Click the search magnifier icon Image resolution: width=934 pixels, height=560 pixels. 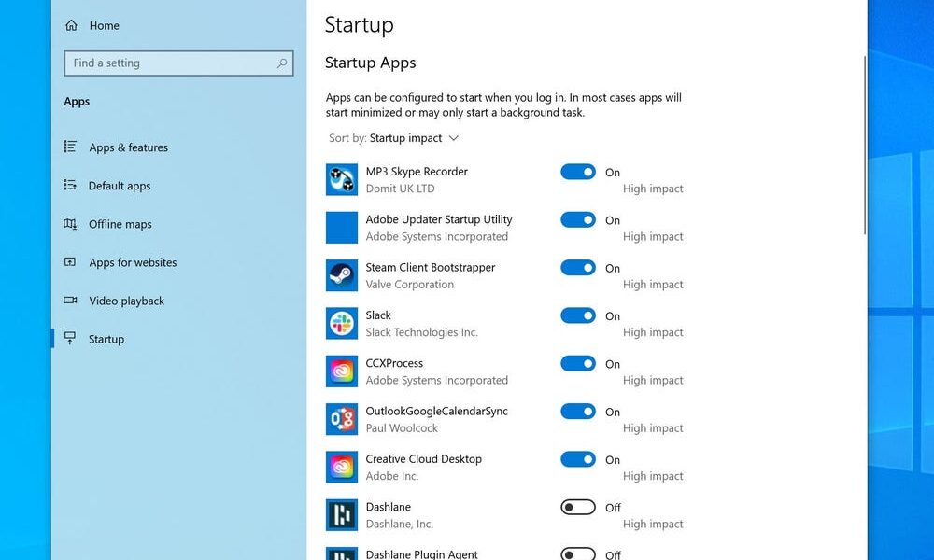(x=282, y=63)
